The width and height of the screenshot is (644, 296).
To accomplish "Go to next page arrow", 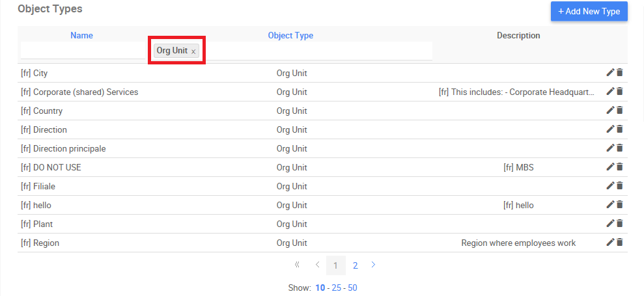I will coord(373,265).
